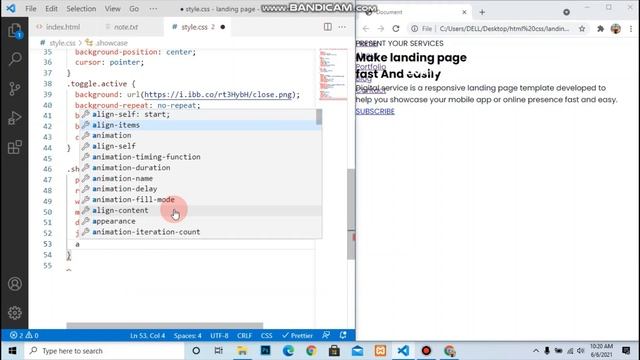Image resolution: width=640 pixels, height=360 pixels.
Task: Open editor More Actions ellipsis
Action: click(342, 27)
